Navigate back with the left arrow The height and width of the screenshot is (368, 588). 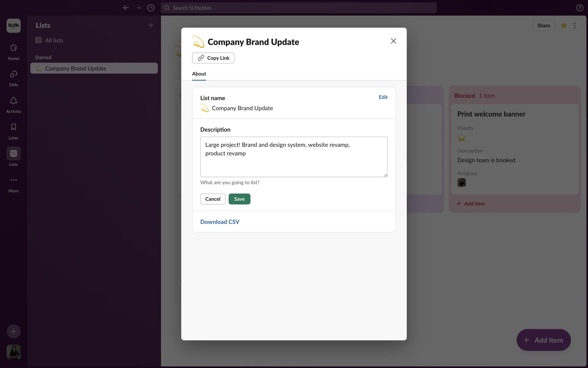click(126, 8)
